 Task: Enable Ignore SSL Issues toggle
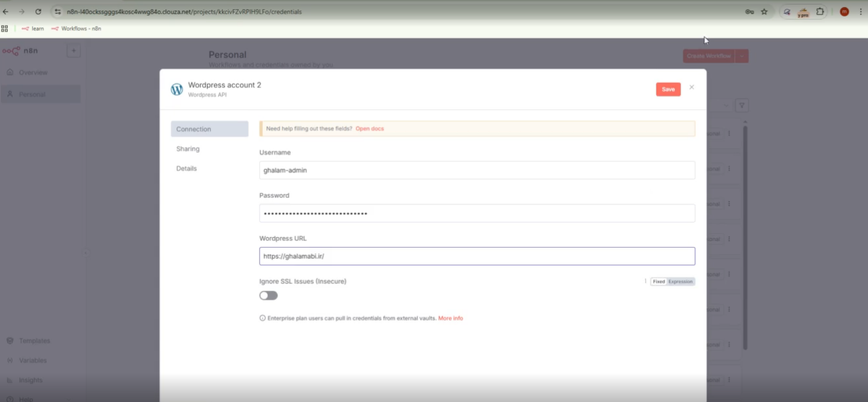tap(269, 296)
